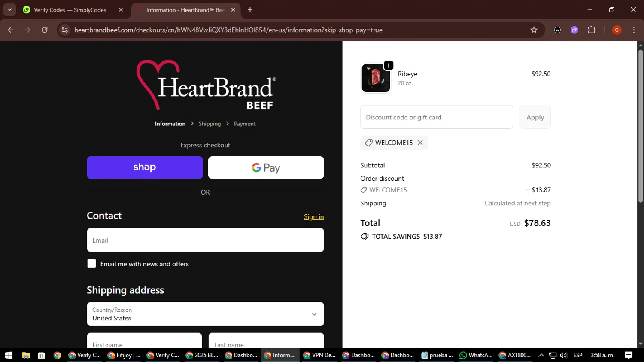
Task: Click the Sign in link
Action: click(x=314, y=217)
